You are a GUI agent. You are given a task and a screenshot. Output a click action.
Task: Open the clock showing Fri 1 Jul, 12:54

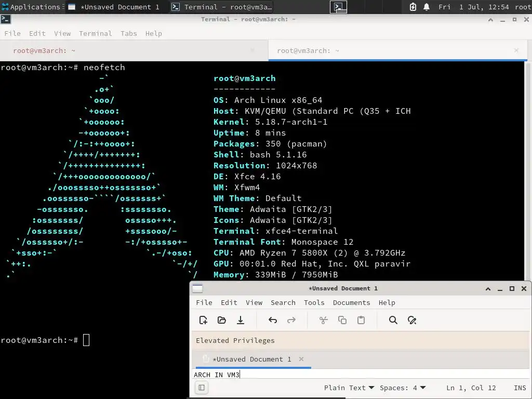click(x=474, y=7)
